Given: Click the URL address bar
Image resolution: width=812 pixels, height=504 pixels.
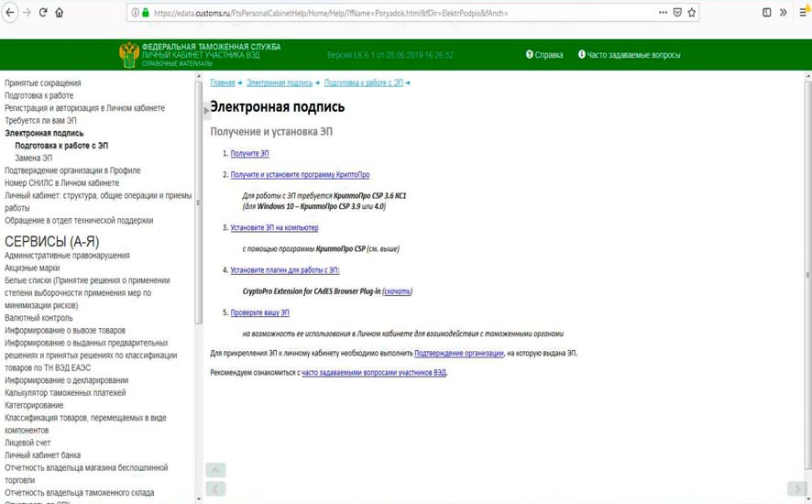Looking at the screenshot, I should (x=403, y=13).
